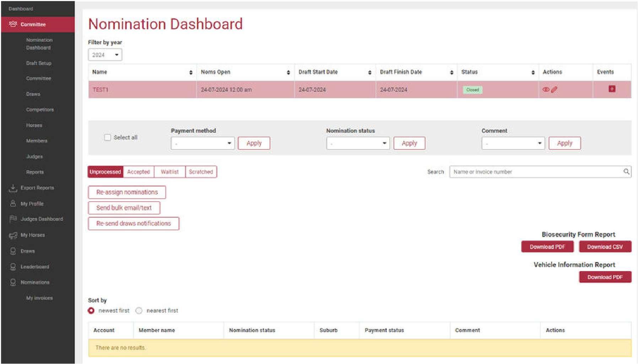
Task: Open Draws submenu item under Committee
Action: tap(33, 94)
